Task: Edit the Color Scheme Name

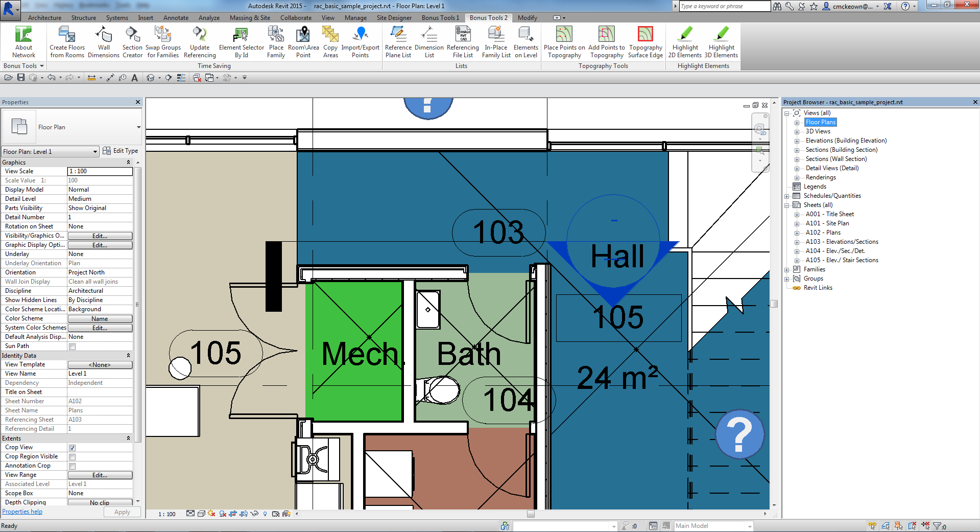Action: [x=100, y=318]
